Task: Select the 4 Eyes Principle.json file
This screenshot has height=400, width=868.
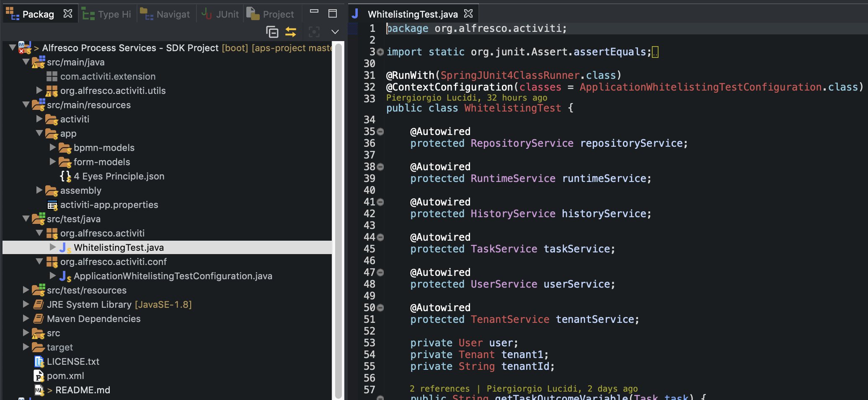Action: pyautogui.click(x=119, y=176)
